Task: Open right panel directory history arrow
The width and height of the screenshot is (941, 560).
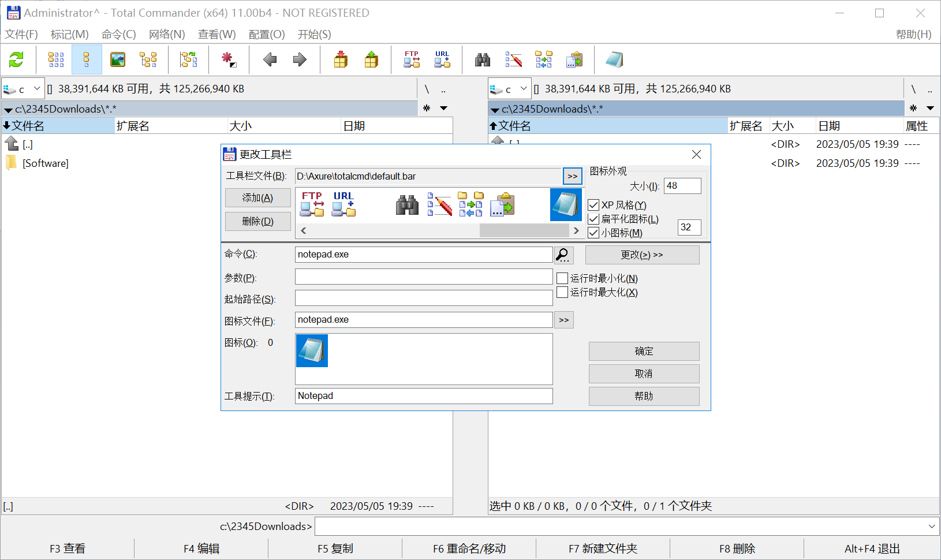Action: [x=930, y=108]
